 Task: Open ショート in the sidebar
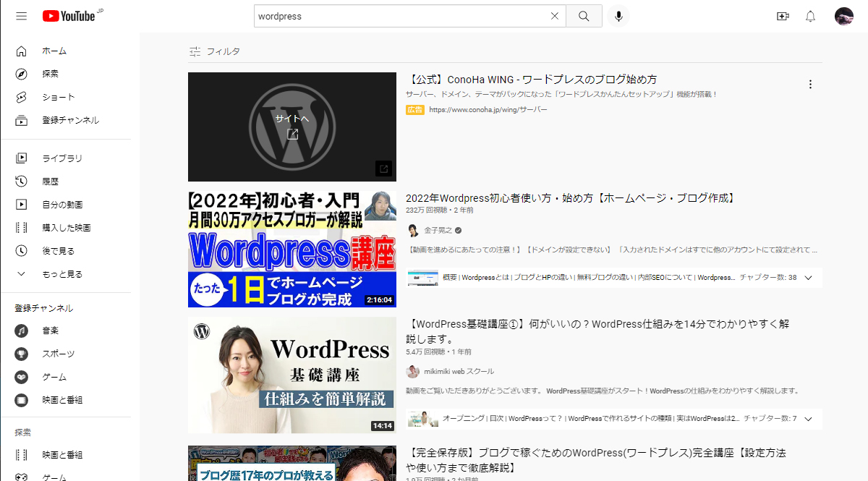(58, 97)
